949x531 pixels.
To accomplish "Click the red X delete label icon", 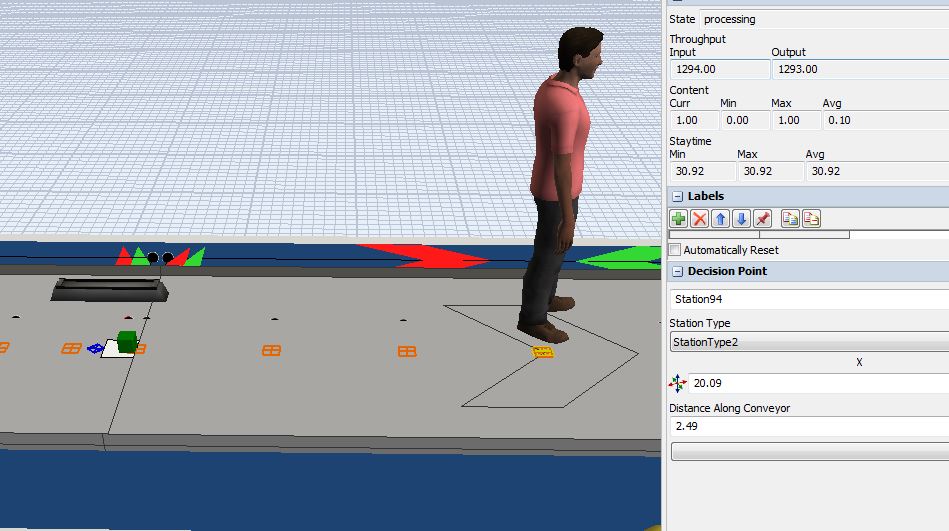I will tap(700, 218).
